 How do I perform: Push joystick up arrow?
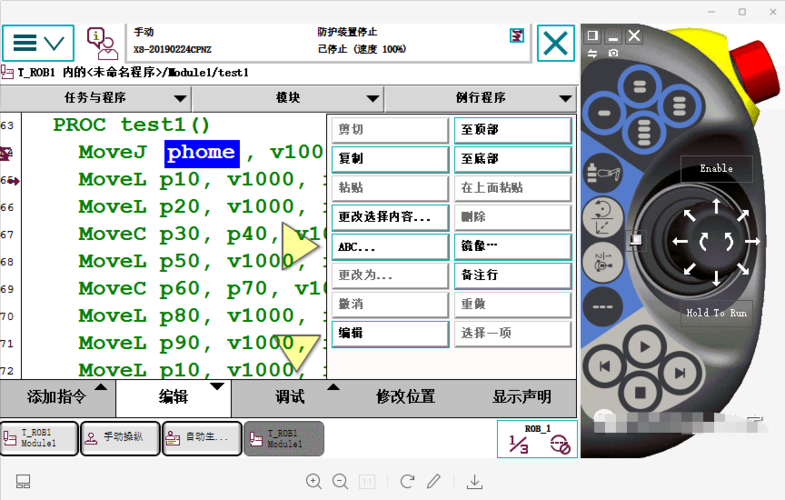(716, 205)
